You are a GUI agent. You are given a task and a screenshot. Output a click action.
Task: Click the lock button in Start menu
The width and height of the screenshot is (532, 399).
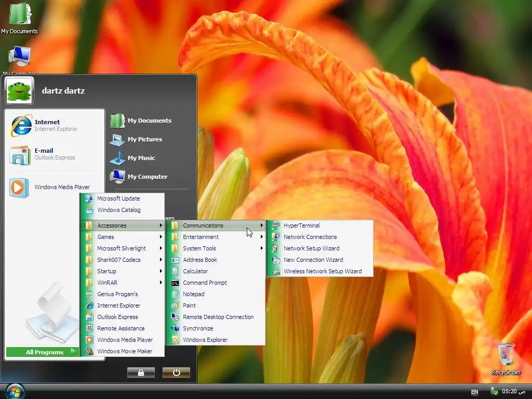141,373
